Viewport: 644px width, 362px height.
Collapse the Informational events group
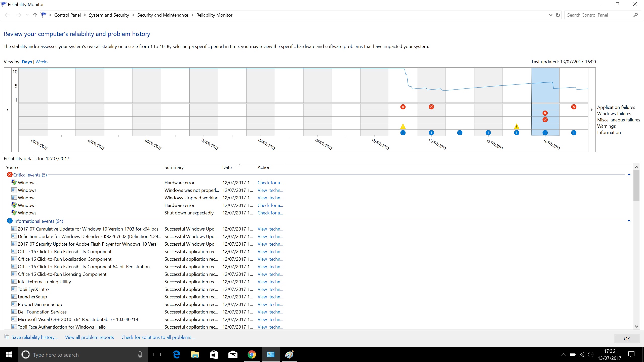(x=629, y=221)
